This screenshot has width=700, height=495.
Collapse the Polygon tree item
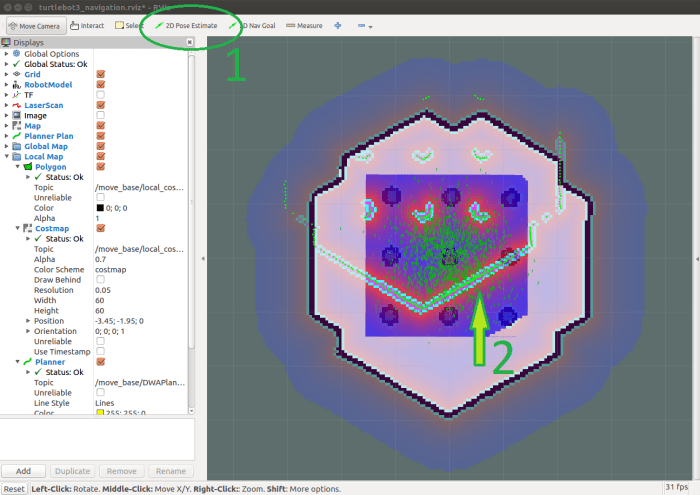click(x=17, y=166)
